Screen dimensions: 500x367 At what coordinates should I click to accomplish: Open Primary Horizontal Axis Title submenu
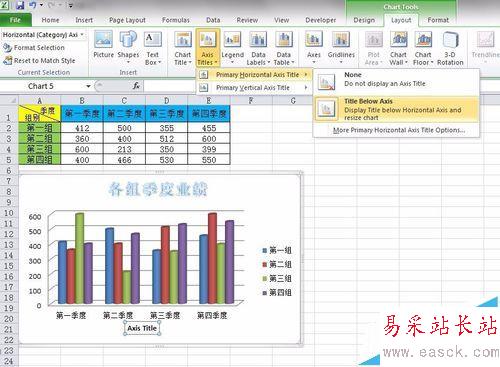coord(254,75)
